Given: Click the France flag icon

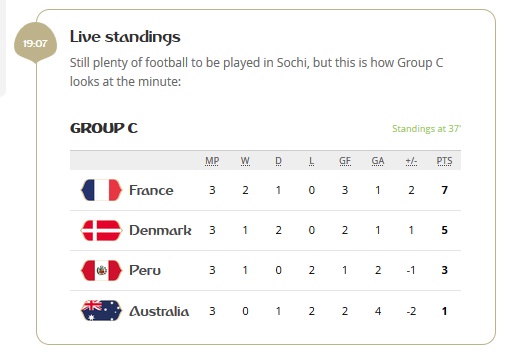Looking at the screenshot, I should coord(101,190).
